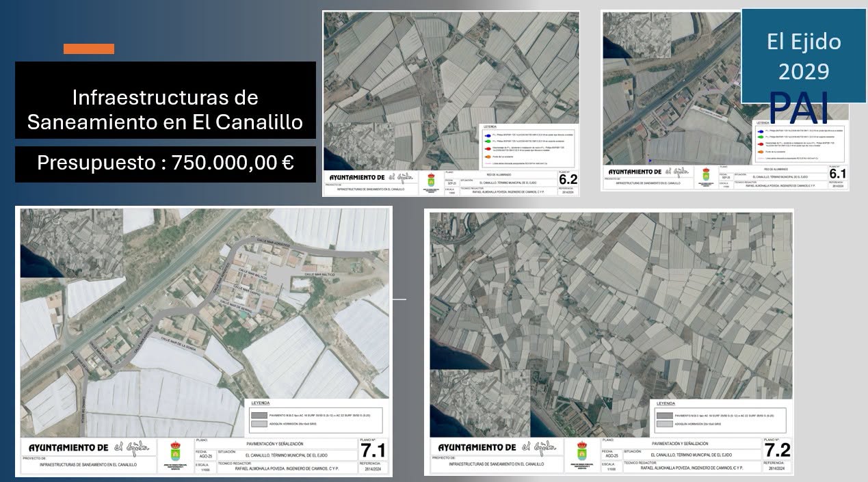868x482 pixels.
Task: Click the large 'PAI' text
Action: point(798,107)
